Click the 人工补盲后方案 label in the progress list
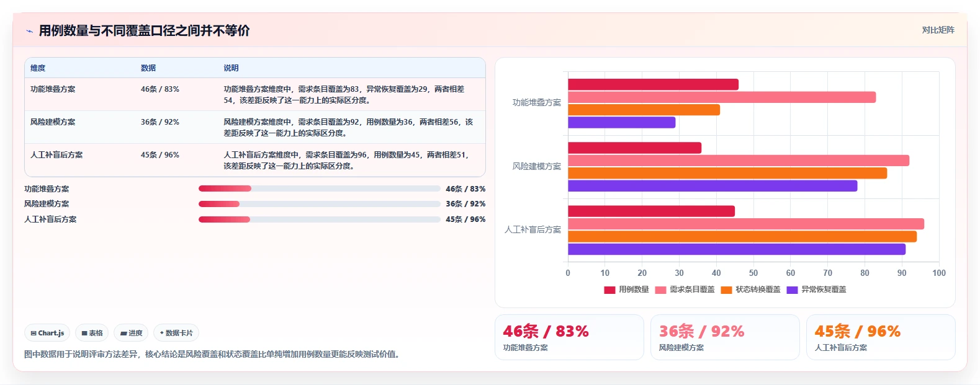 [x=50, y=219]
